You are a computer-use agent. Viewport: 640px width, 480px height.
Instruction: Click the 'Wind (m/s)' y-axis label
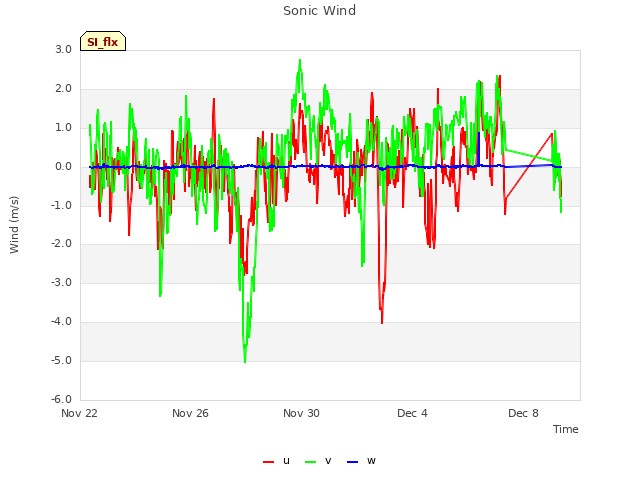pyautogui.click(x=14, y=225)
